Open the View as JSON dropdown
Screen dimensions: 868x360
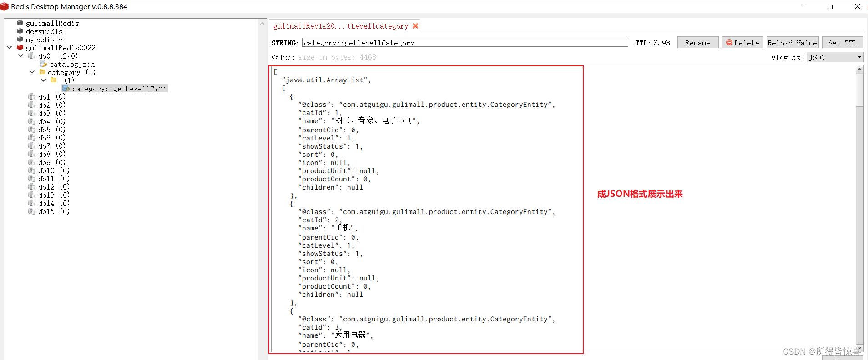click(x=835, y=57)
